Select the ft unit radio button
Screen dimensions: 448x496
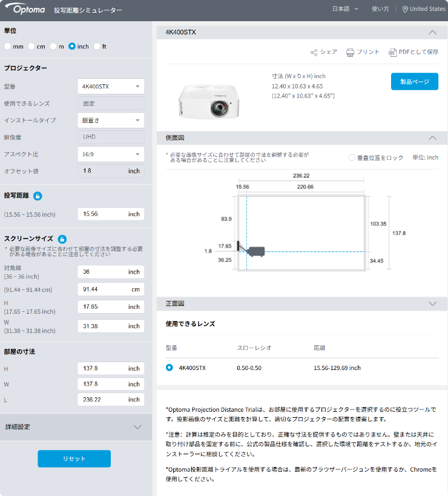97,46
